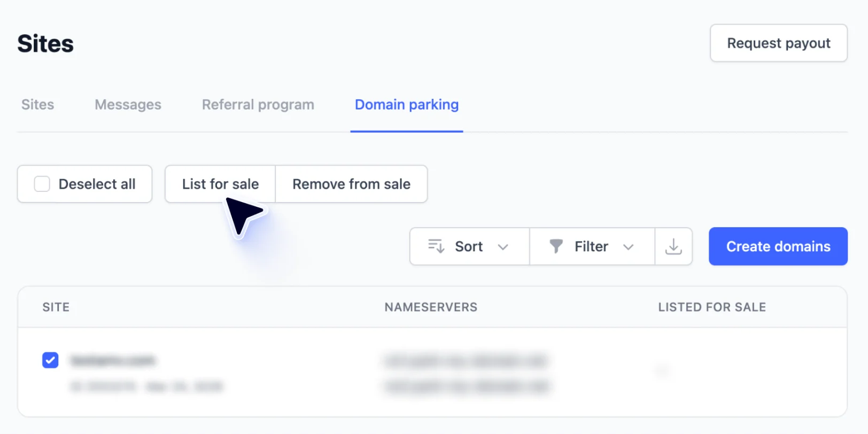
Task: Open the blurred site domain name
Action: click(x=113, y=360)
